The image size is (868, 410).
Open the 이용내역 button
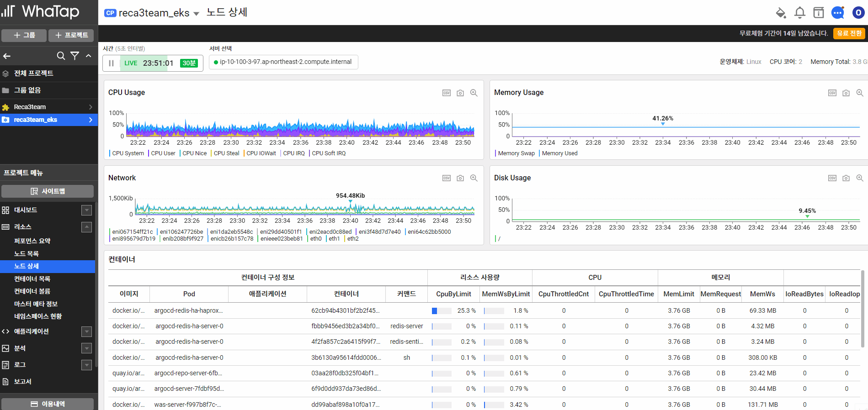pyautogui.click(x=48, y=404)
